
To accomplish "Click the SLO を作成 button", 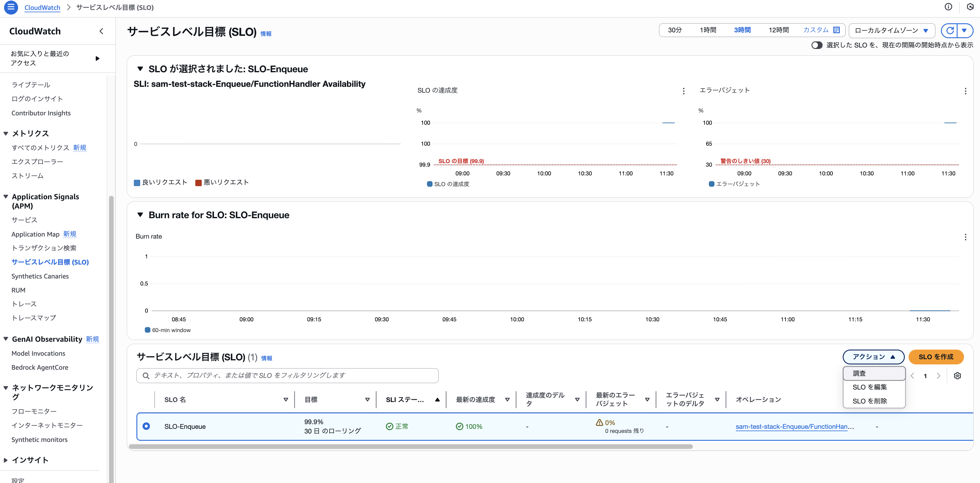I will 936,357.
